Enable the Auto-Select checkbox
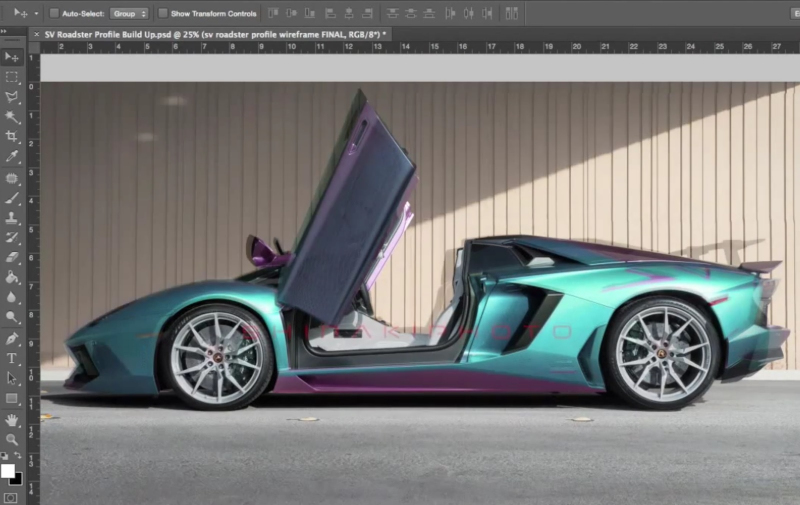Screen dimensions: 800x505 [x=54, y=14]
